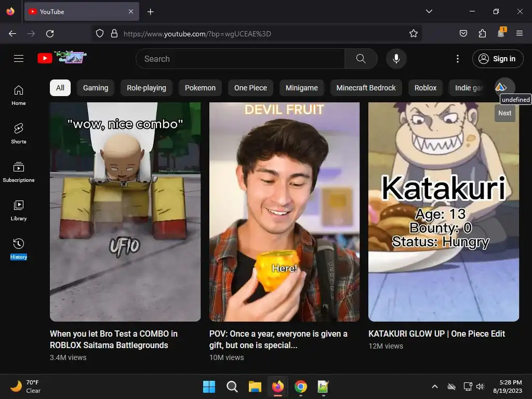The image size is (532, 399).
Task: Click the search magnifier button
Action: (361, 59)
